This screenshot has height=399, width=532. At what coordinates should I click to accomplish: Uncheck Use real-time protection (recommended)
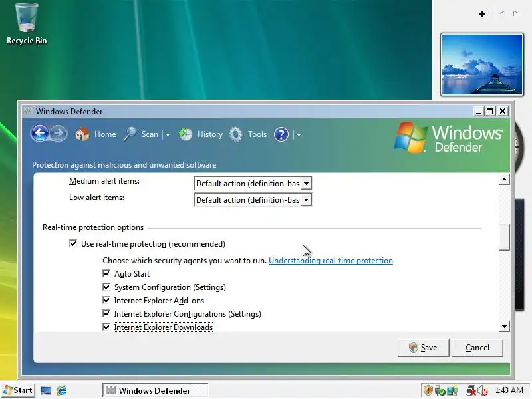coord(73,243)
